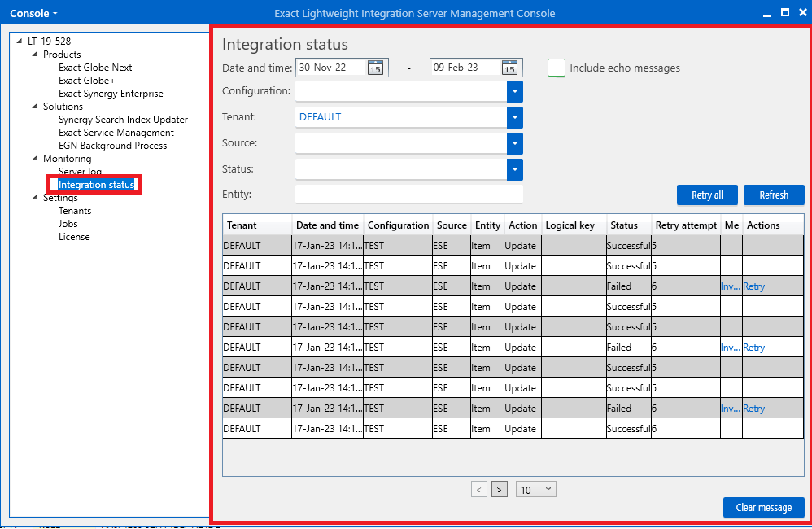Screen dimensions: 812x529
Task: Sort by the Logical key column header
Action: pyautogui.click(x=574, y=225)
